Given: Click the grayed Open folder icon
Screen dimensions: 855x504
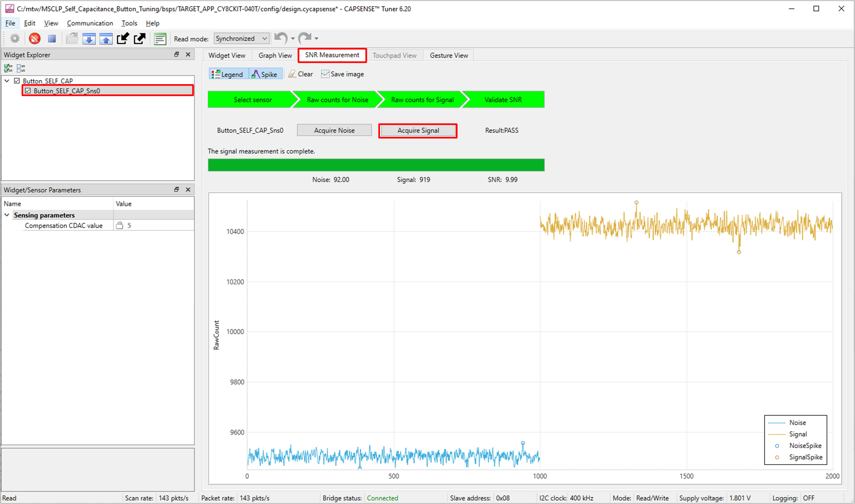Looking at the screenshot, I should [x=72, y=39].
